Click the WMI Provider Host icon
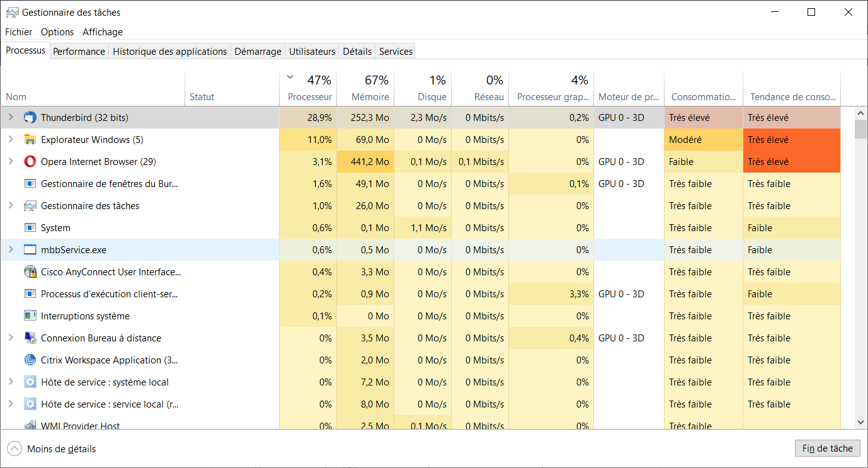Viewport: 868px width, 468px height. click(30, 426)
